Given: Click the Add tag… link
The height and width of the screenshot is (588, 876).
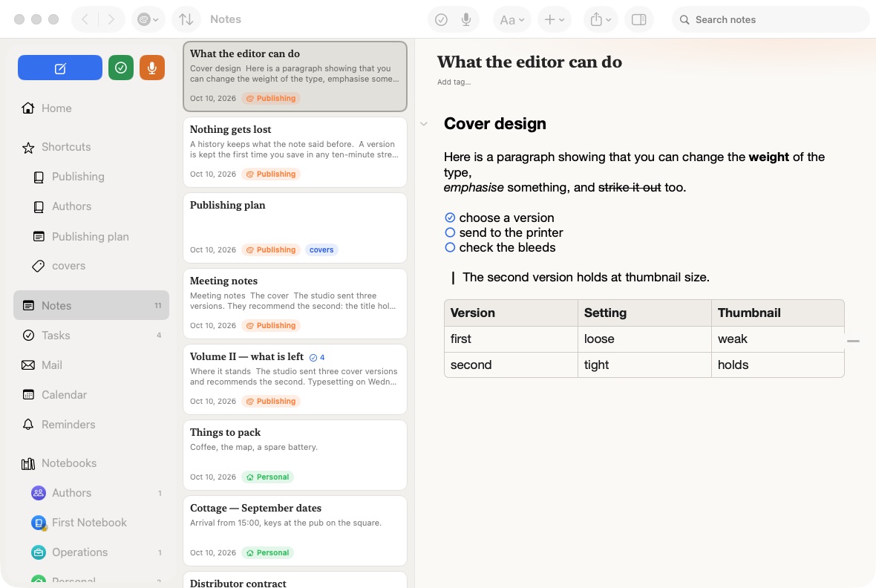Looking at the screenshot, I should point(454,82).
